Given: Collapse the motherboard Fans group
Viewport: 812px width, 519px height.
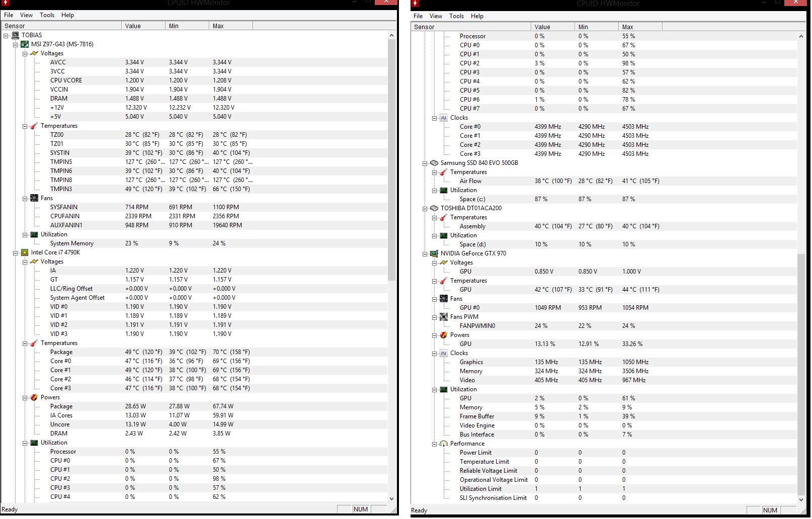Looking at the screenshot, I should 25,199.
